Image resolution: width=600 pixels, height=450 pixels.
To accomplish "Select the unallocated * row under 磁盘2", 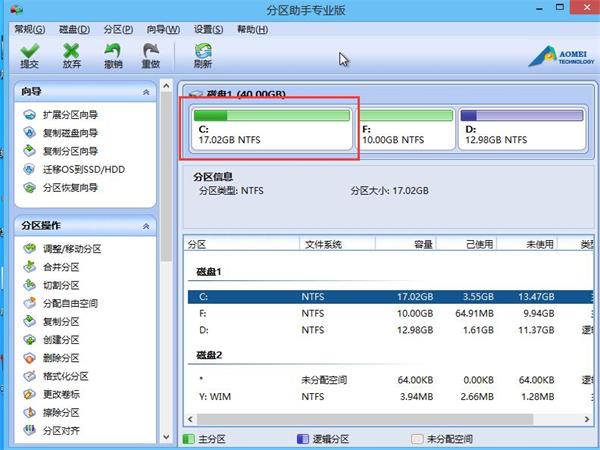I will pyautogui.click(x=390, y=380).
